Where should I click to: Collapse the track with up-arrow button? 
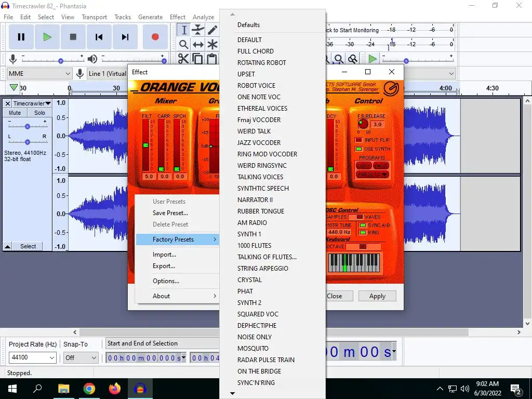(x=7, y=246)
